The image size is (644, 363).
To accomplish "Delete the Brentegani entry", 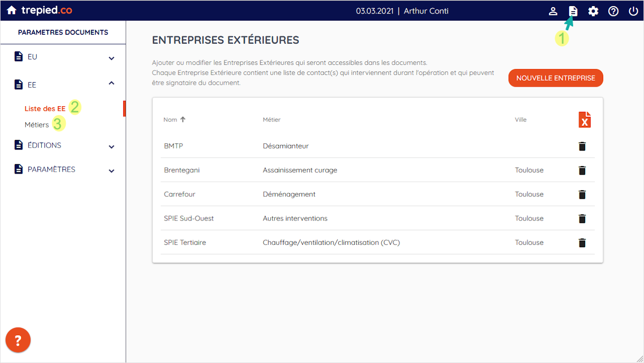I will 582,170.
